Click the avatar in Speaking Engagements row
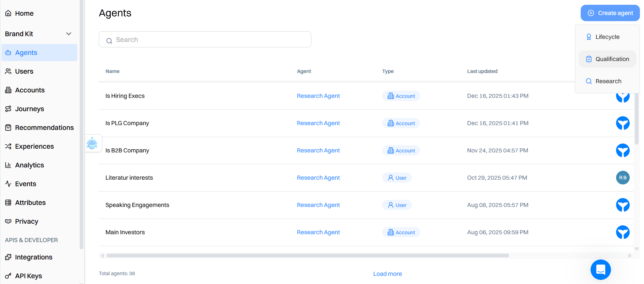 (623, 205)
